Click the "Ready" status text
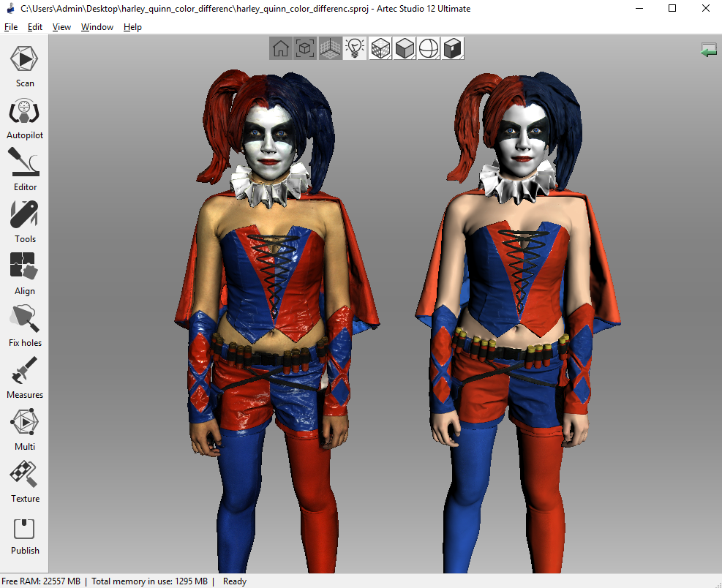This screenshot has width=722, height=588. [235, 581]
